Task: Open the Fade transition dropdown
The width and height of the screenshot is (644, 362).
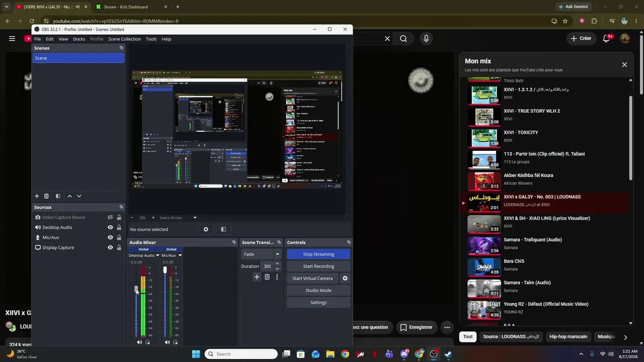Action: pyautogui.click(x=261, y=254)
